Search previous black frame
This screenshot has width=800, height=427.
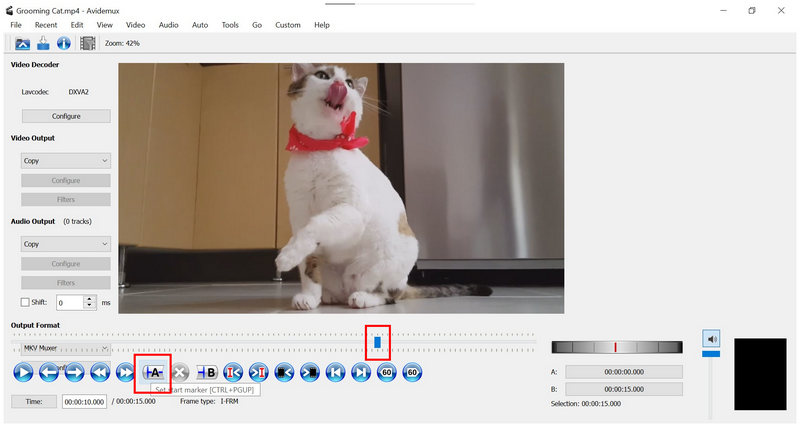[x=284, y=372]
